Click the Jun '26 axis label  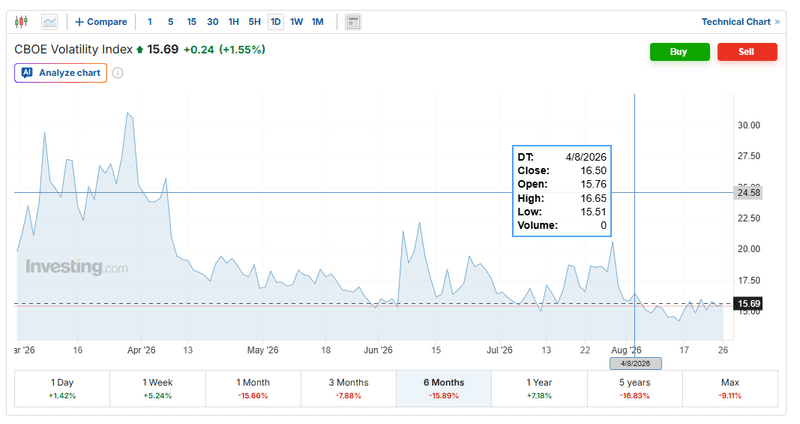(378, 350)
